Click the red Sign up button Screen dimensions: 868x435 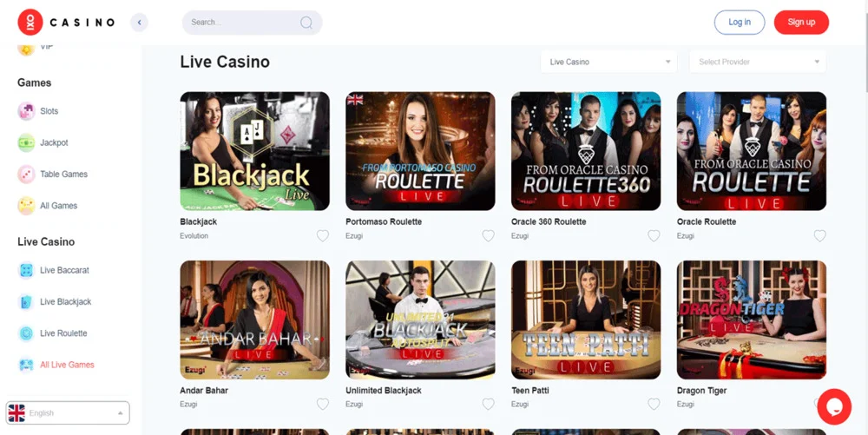(801, 22)
